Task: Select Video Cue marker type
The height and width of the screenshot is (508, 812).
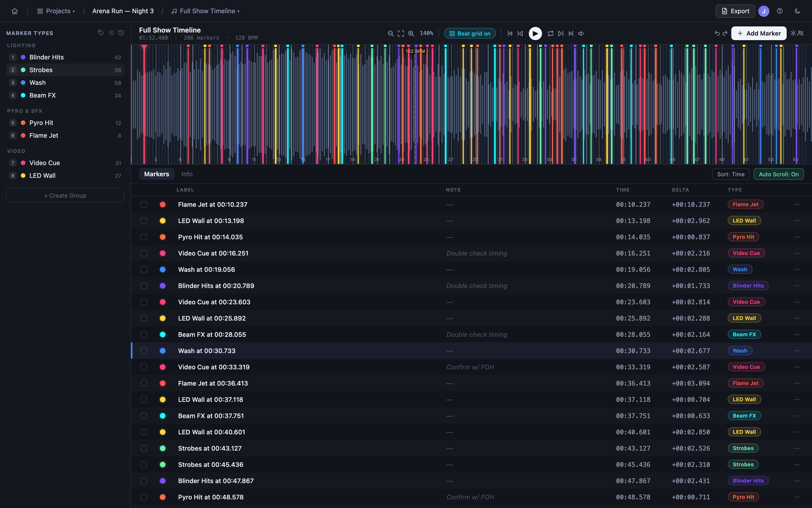Action: pos(65,163)
